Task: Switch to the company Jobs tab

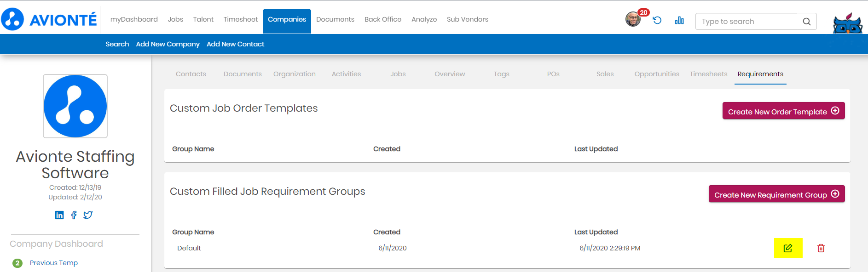Action: click(398, 74)
